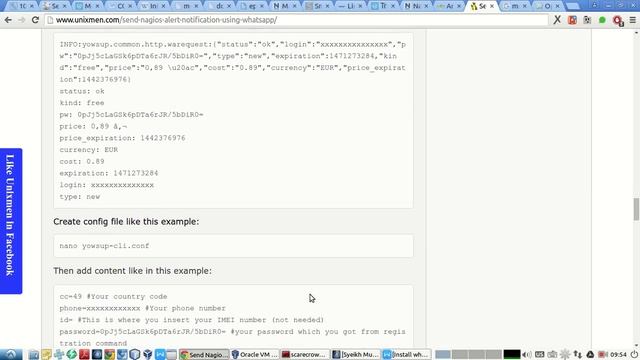640x360 pixels.
Task: Close the active 'Se' tab
Action: [x=492, y=6]
